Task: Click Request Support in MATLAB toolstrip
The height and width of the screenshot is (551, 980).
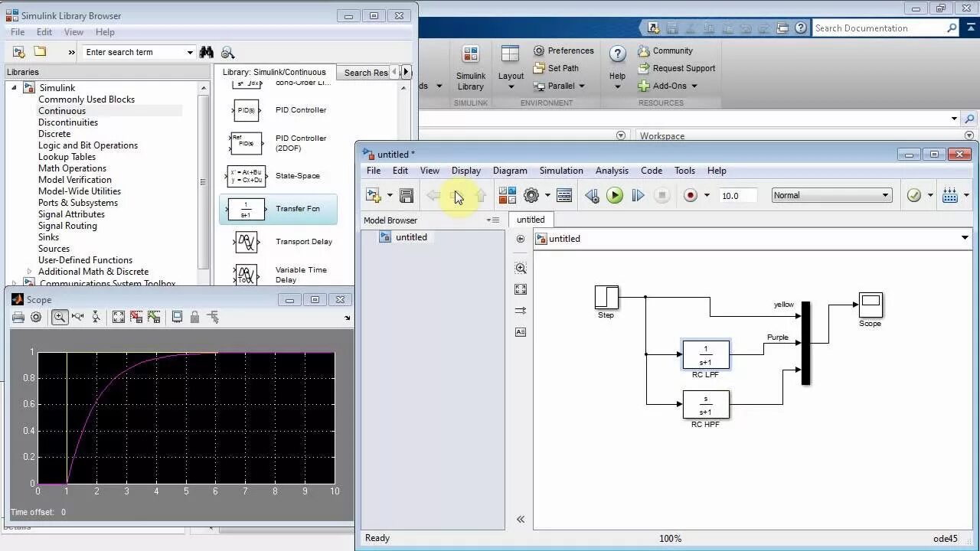Action: tap(677, 68)
